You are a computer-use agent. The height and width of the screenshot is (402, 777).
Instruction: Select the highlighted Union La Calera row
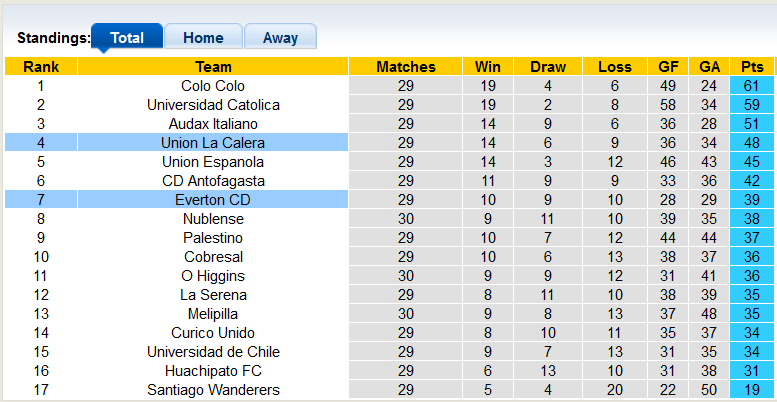point(213,143)
